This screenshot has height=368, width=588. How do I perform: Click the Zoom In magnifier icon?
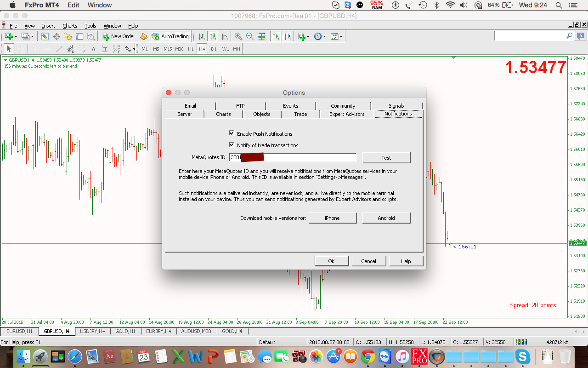coord(238,36)
